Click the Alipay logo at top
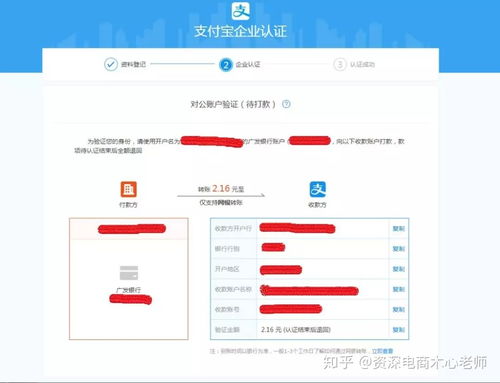The width and height of the screenshot is (500, 383). pos(241,11)
